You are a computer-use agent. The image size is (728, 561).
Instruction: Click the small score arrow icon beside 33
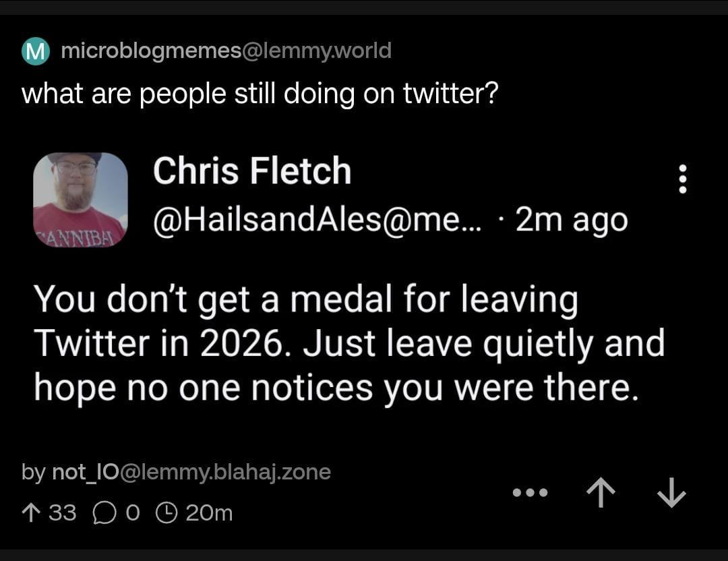pyautogui.click(x=31, y=513)
